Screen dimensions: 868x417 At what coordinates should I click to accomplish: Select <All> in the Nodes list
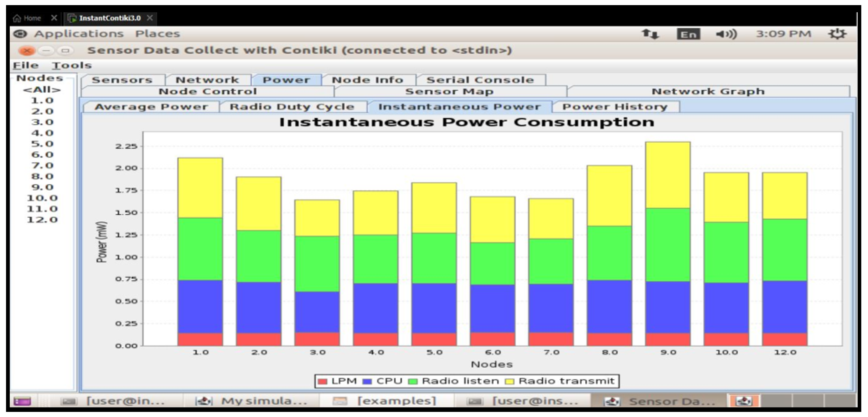click(42, 90)
